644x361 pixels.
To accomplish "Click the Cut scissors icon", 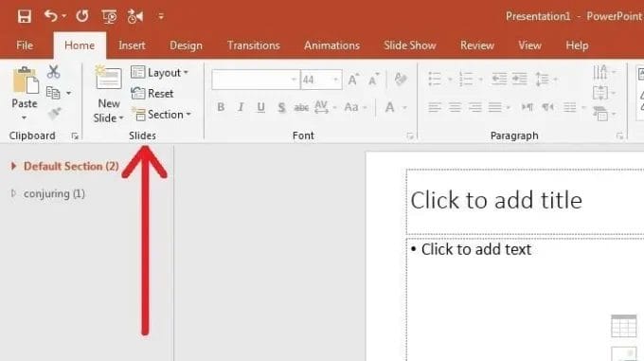I will pos(53,72).
